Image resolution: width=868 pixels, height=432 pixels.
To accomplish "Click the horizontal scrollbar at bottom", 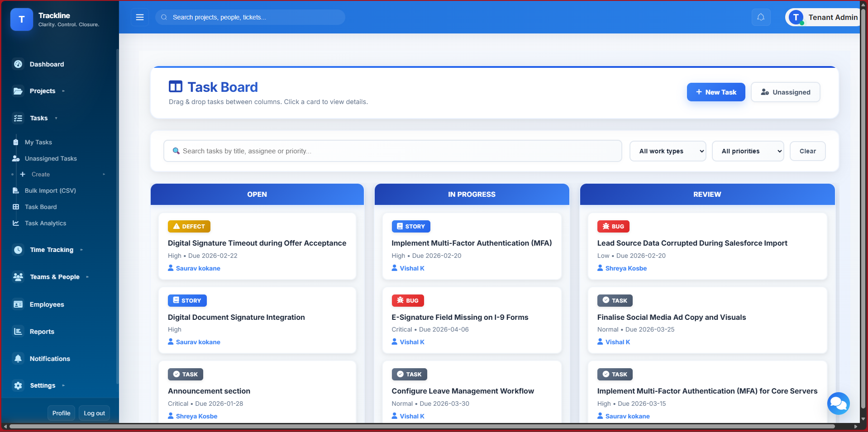I will (x=421, y=426).
